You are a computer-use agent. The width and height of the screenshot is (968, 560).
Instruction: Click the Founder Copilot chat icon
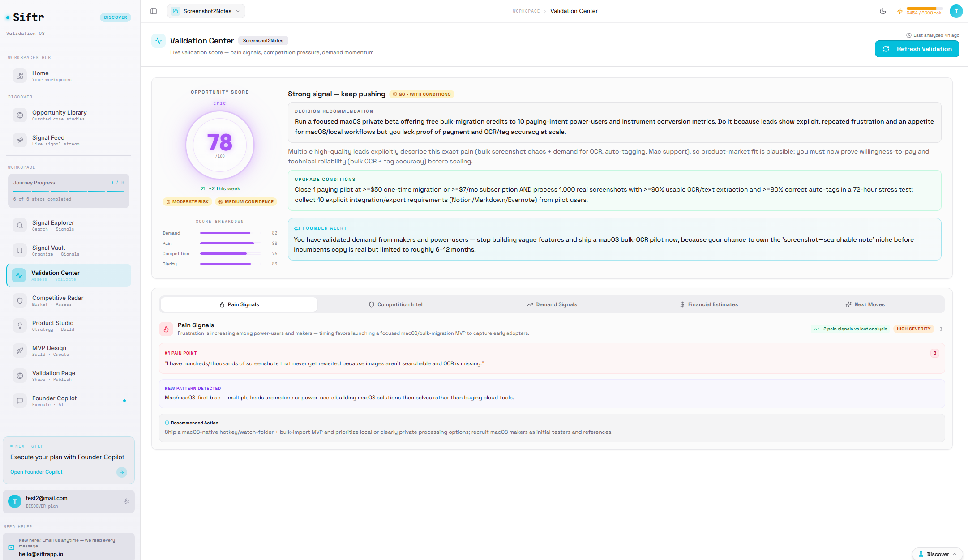tap(20, 401)
